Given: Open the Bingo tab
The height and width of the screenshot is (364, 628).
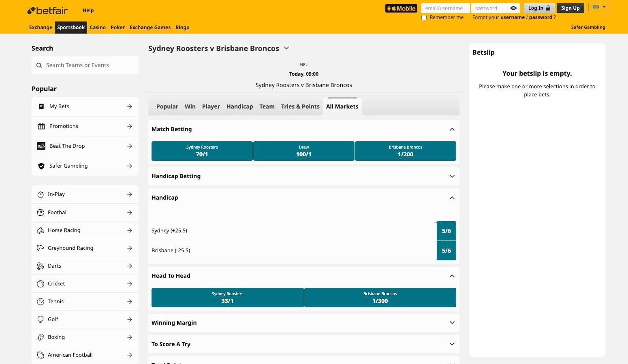Looking at the screenshot, I should [182, 28].
